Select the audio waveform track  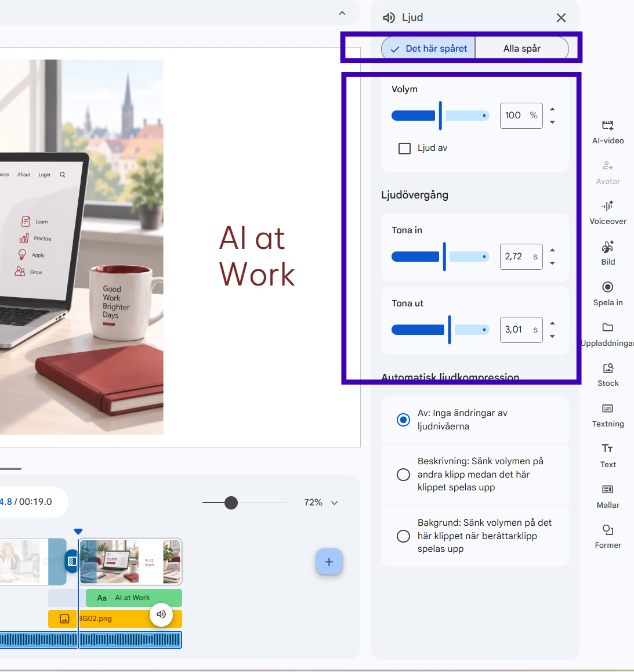[x=91, y=640]
